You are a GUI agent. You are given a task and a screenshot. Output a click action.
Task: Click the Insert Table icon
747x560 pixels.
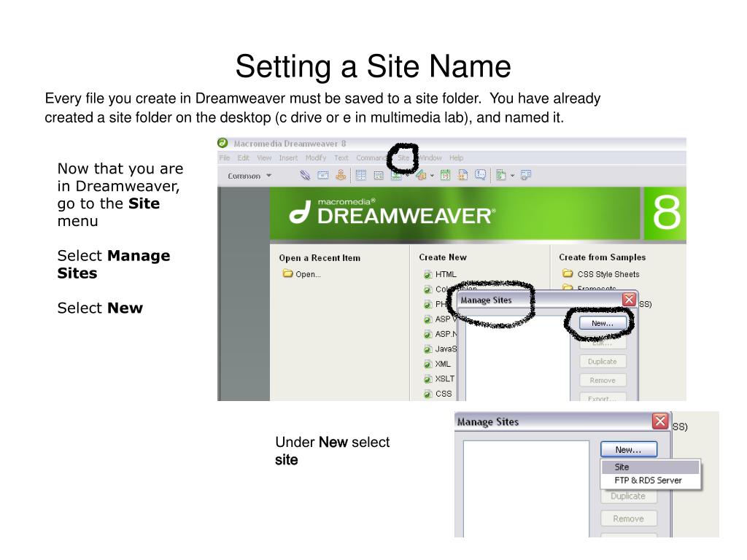tap(361, 175)
